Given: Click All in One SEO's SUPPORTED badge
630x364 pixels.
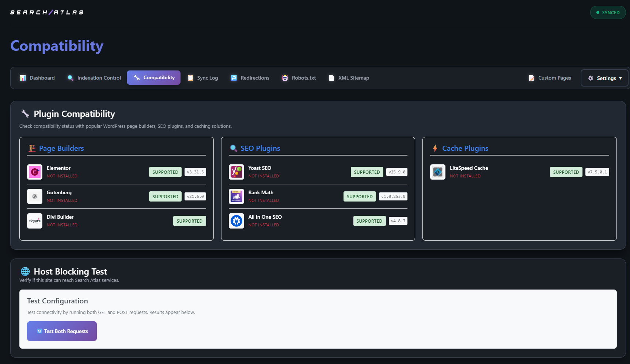Looking at the screenshot, I should pos(369,221).
